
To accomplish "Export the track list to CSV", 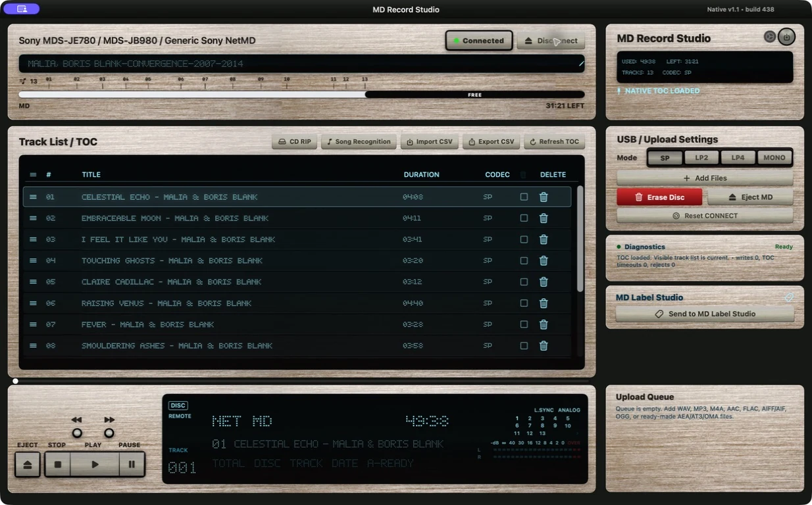I will (492, 141).
